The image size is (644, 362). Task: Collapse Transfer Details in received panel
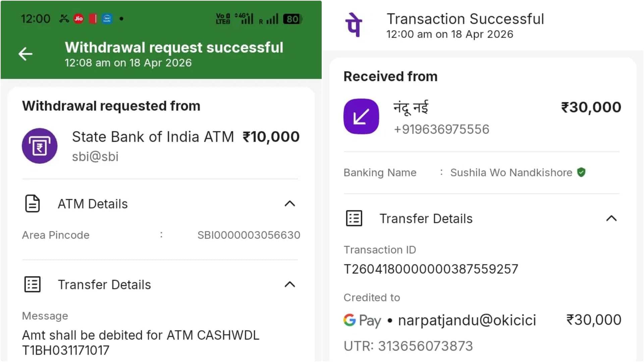coord(611,218)
